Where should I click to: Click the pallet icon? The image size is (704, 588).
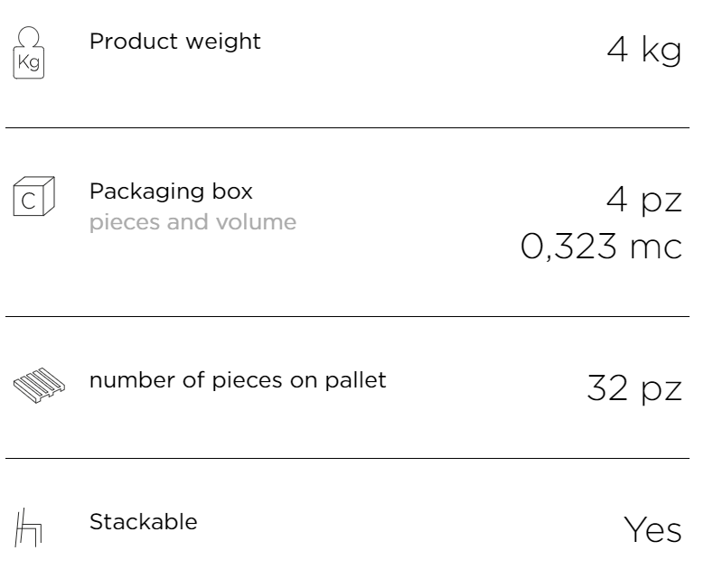[x=39, y=386]
